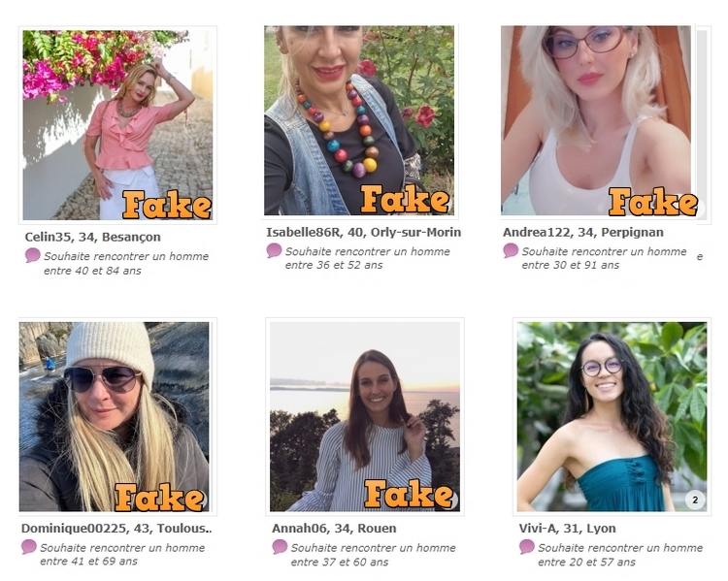This screenshot has height=581, width=728.
Task: Select the message bubble icon under Andrea122
Action: tap(511, 250)
